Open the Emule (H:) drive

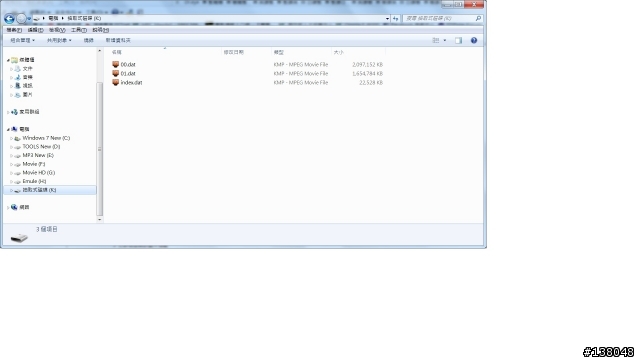34,181
